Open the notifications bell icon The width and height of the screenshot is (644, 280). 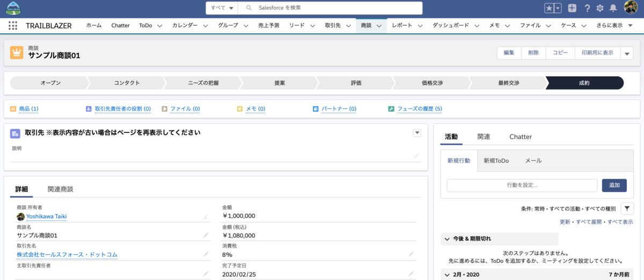pyautogui.click(x=613, y=8)
